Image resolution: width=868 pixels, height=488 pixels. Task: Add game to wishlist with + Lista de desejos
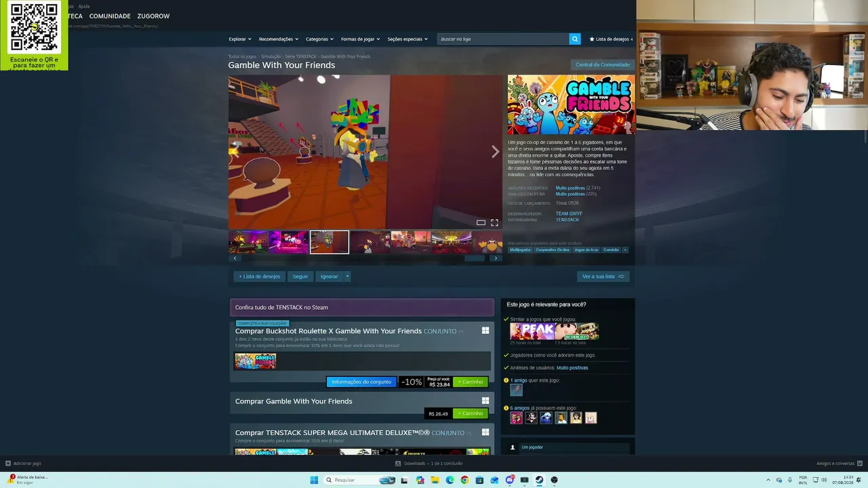[259, 277]
